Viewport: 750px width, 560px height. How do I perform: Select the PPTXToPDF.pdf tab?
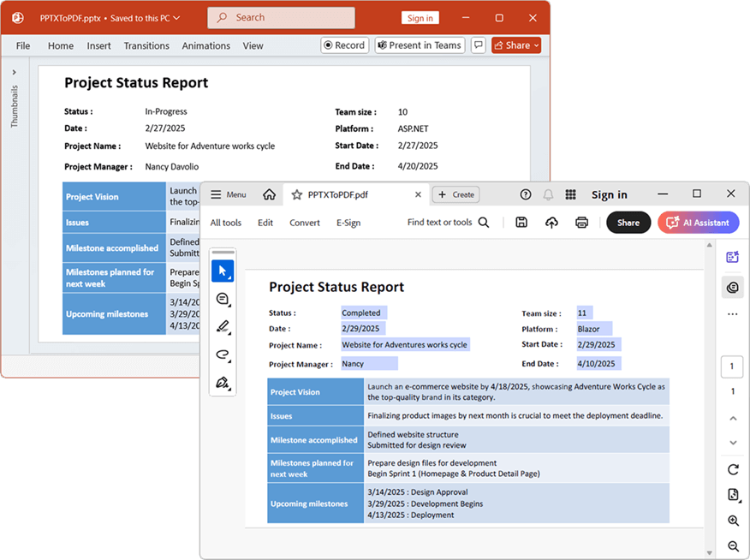click(356, 194)
